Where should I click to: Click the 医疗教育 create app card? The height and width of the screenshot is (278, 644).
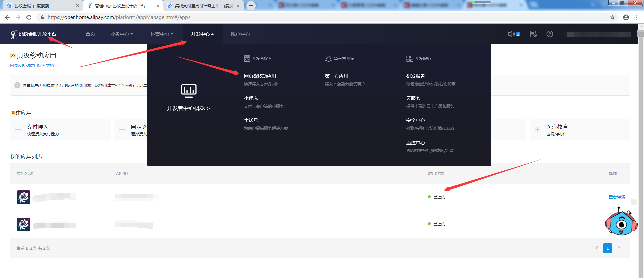point(580,129)
